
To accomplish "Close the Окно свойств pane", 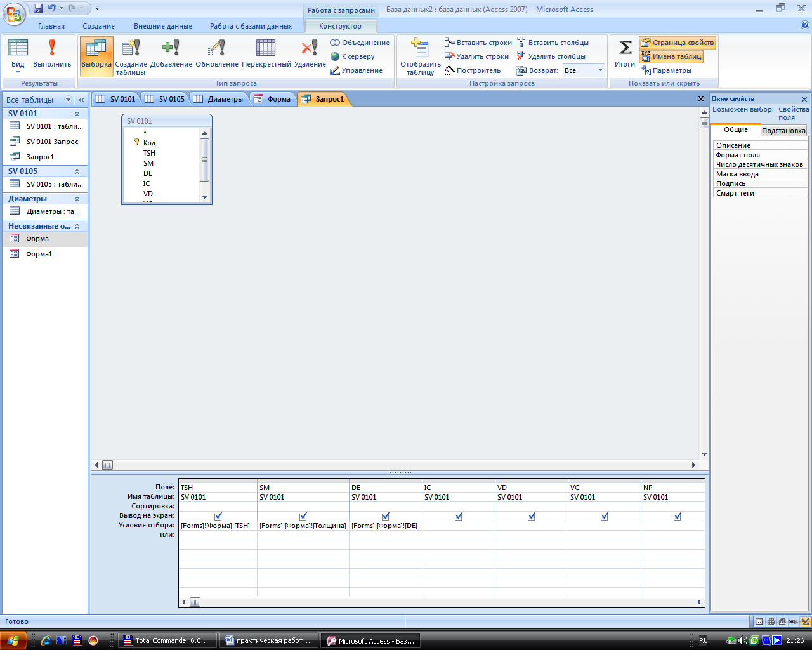I will click(x=804, y=99).
